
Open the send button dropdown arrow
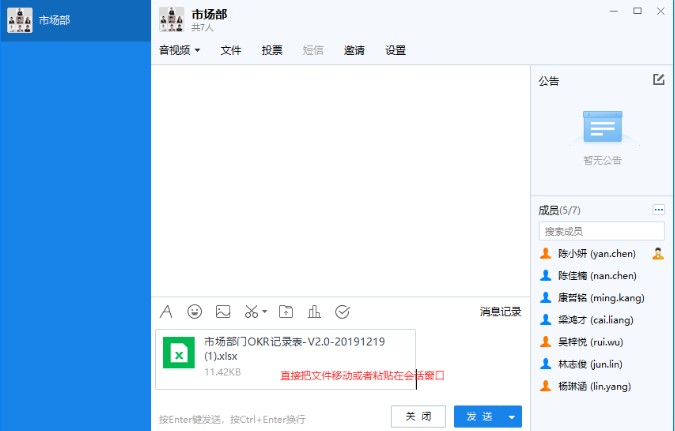[512, 417]
